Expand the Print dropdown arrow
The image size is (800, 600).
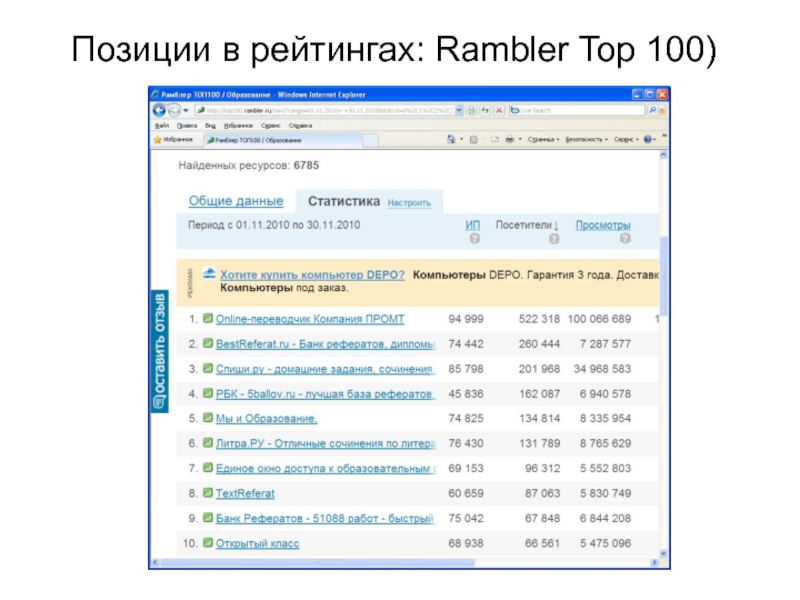pos(520,139)
